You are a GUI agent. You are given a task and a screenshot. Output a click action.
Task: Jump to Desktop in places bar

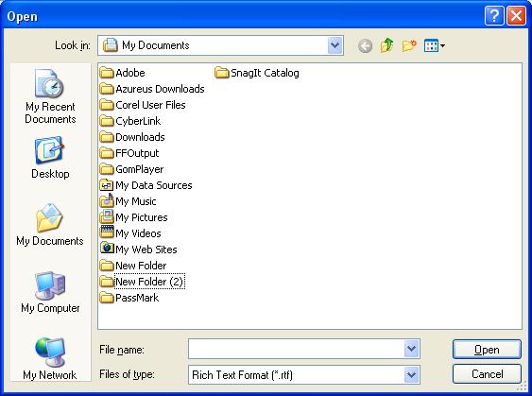50,158
